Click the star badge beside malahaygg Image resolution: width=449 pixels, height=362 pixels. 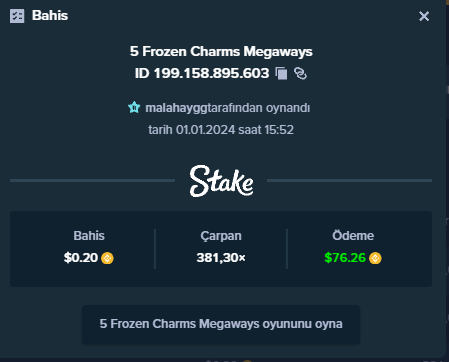(134, 107)
